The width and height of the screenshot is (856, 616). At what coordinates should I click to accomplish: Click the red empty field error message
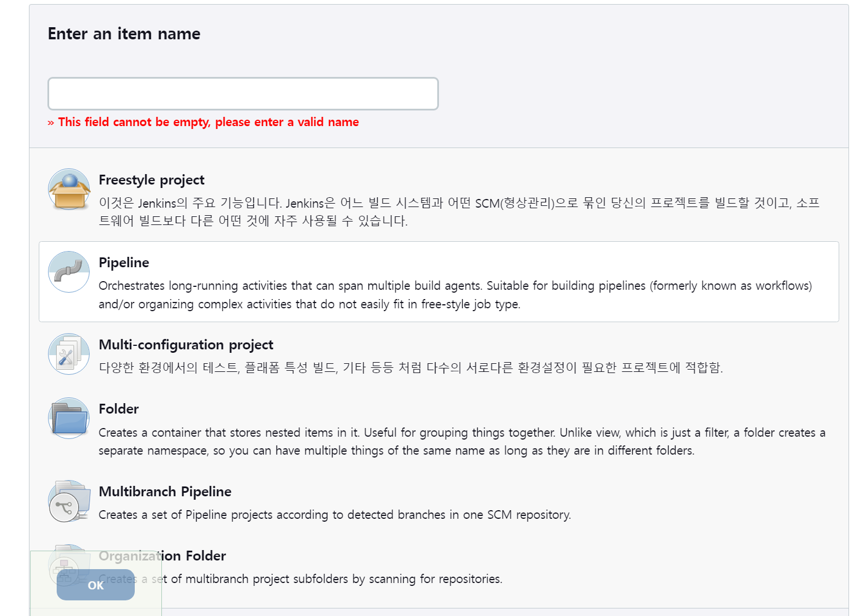tap(203, 122)
